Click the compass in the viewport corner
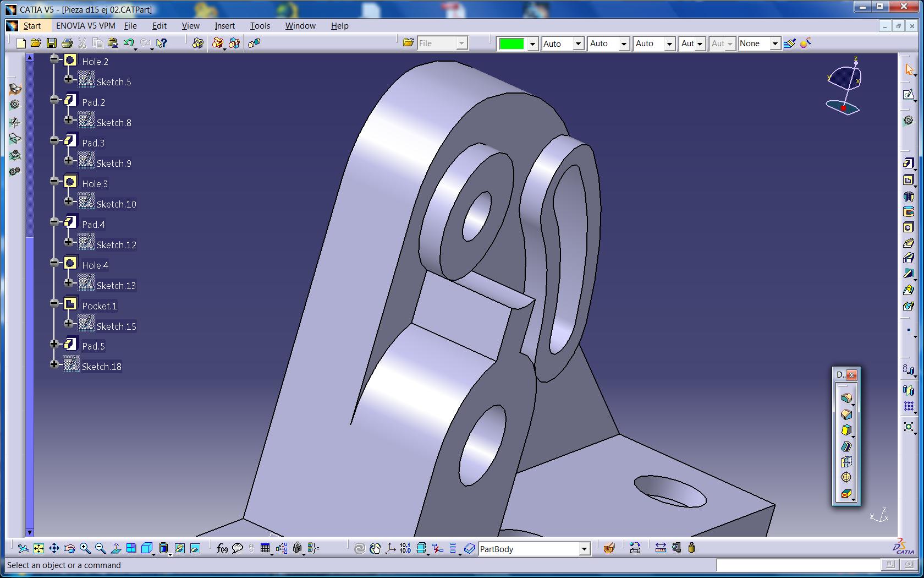The image size is (924, 578). [x=844, y=85]
